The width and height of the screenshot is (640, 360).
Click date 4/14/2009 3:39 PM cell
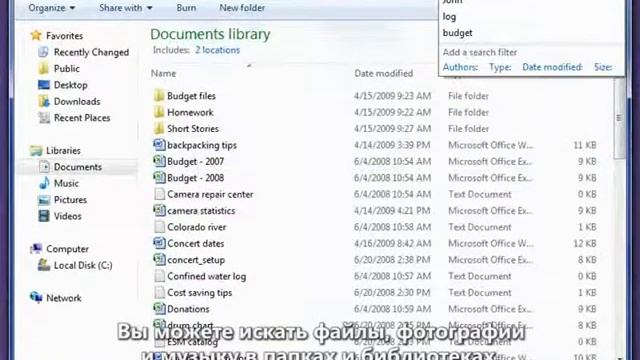click(x=392, y=145)
